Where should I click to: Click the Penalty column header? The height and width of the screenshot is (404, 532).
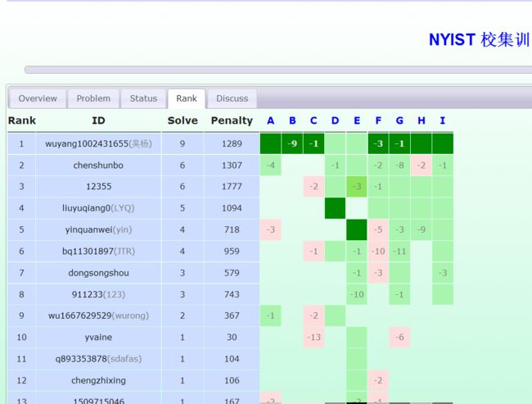tap(232, 121)
